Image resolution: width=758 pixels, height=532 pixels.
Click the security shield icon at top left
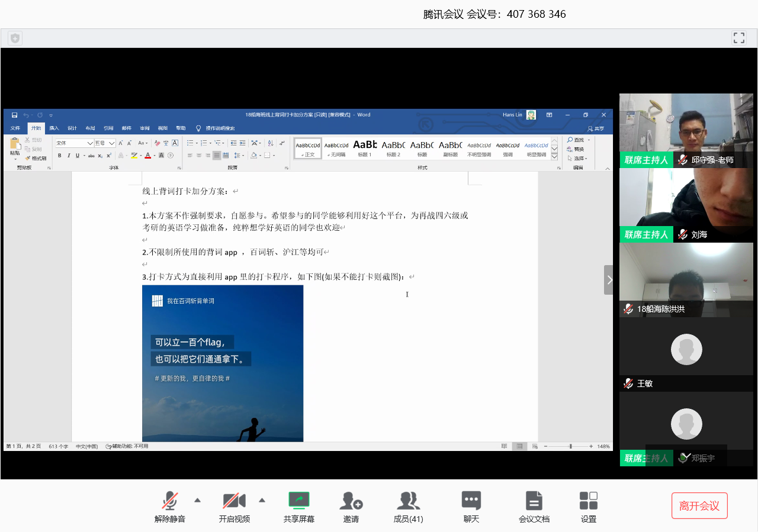pyautogui.click(x=15, y=38)
